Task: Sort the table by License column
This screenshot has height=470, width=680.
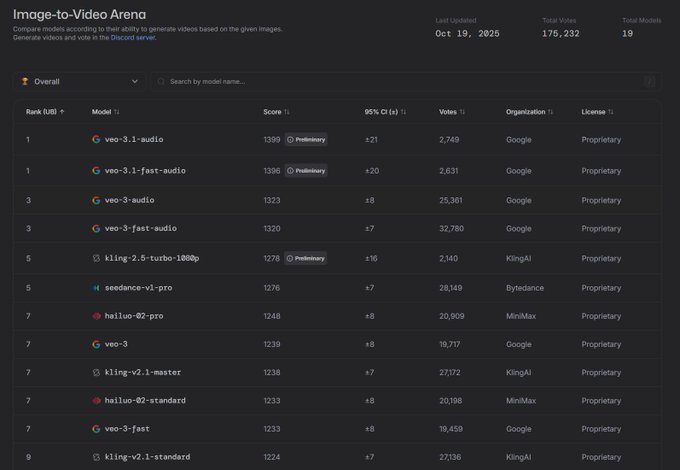Action: point(597,112)
